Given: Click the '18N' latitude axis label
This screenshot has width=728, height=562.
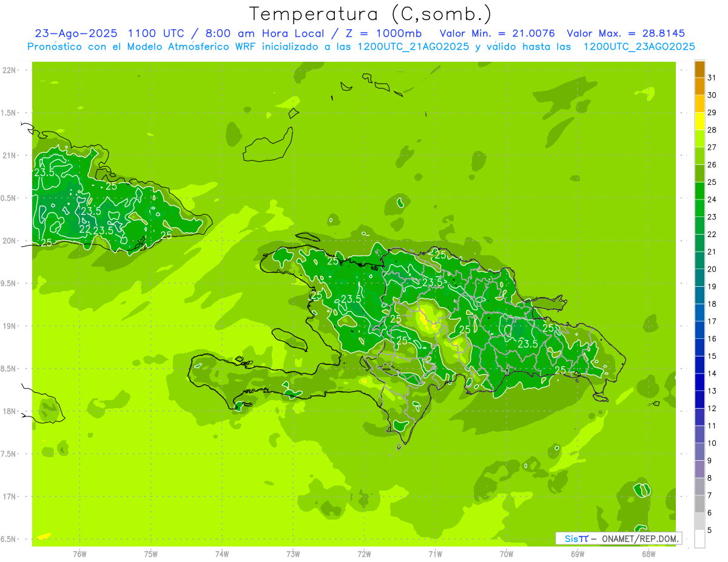Looking at the screenshot, I should point(9,411).
